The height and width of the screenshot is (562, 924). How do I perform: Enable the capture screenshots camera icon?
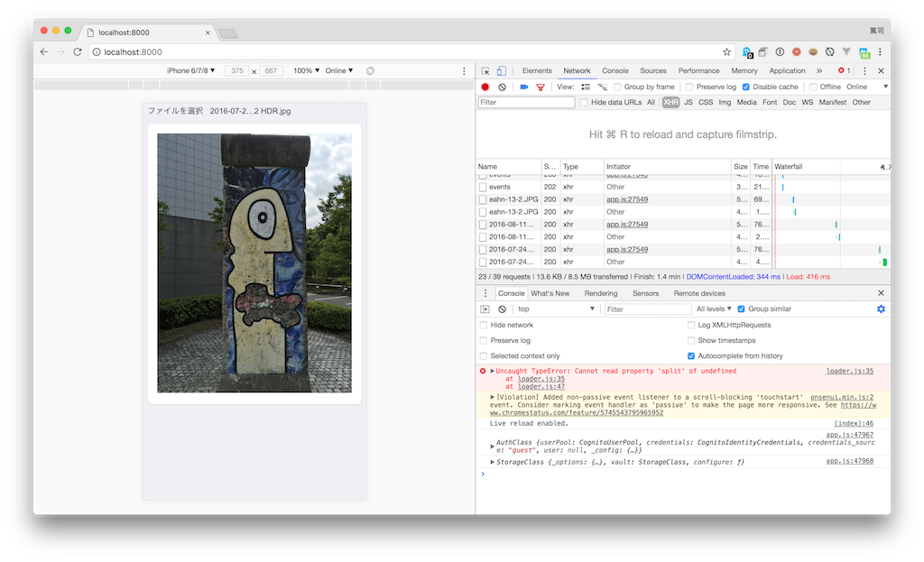(x=524, y=88)
